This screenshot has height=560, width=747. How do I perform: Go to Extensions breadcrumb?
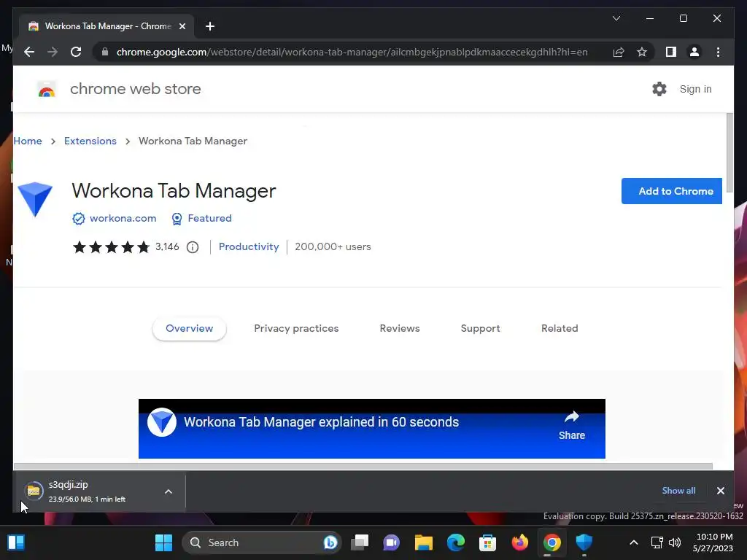[90, 141]
